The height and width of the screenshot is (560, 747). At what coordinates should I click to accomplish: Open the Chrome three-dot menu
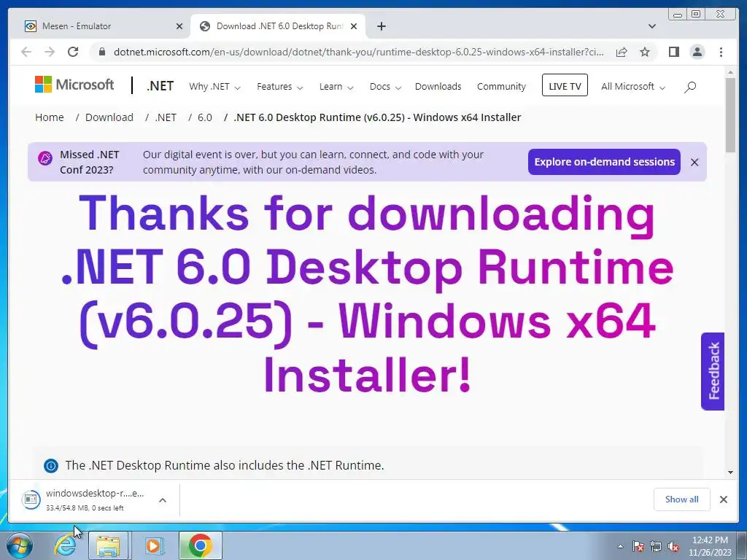721,52
